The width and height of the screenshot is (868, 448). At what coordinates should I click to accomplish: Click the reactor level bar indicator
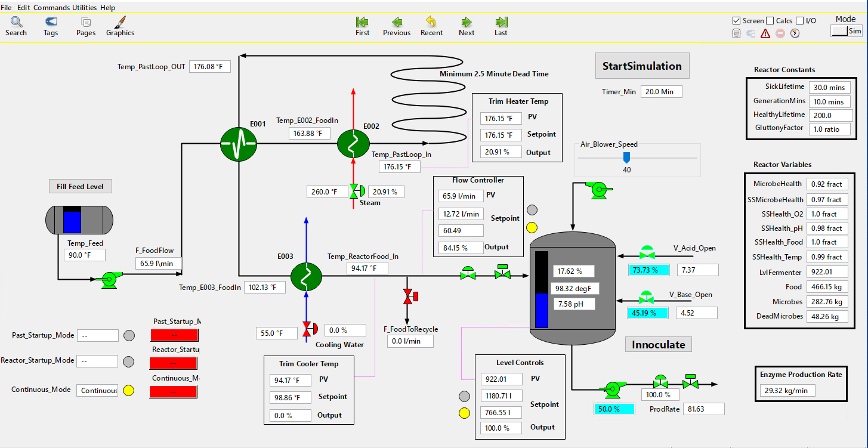coord(542,289)
